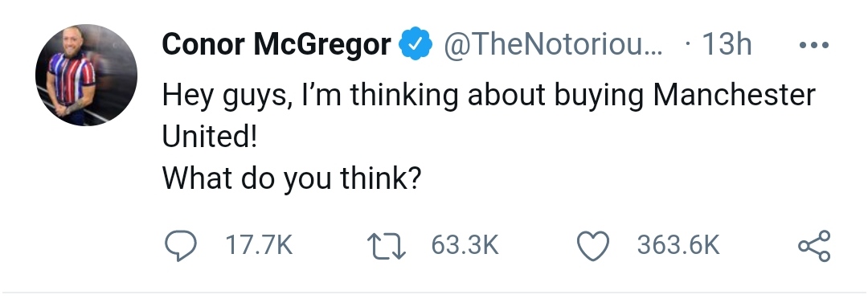View retweets via the 63.3K count
The width and height of the screenshot is (868, 303).
465,245
